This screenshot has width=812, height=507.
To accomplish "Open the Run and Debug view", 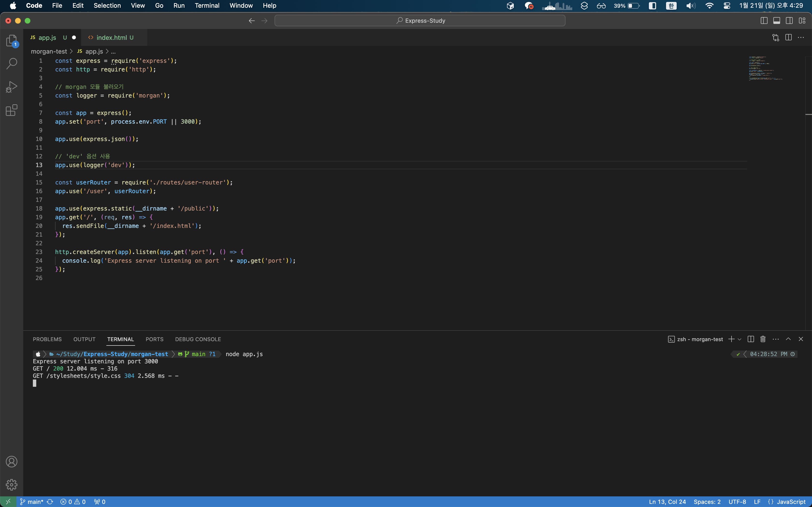I will pyautogui.click(x=12, y=86).
